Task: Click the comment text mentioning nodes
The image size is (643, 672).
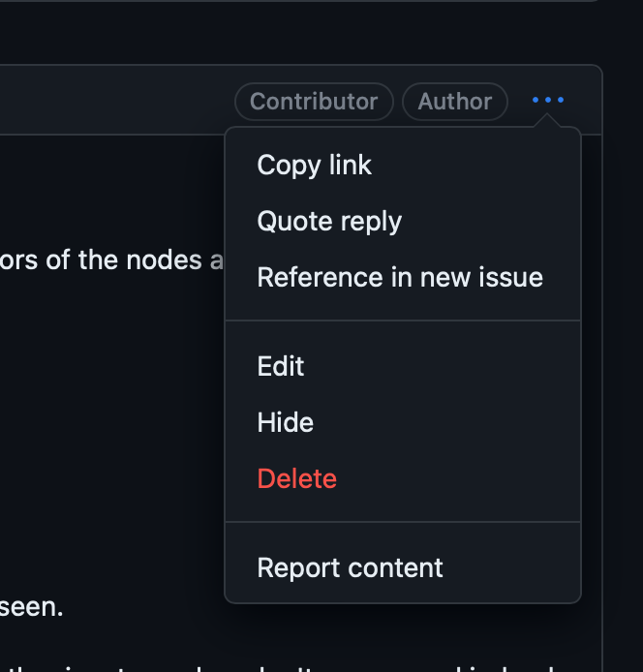Action: click(x=111, y=260)
